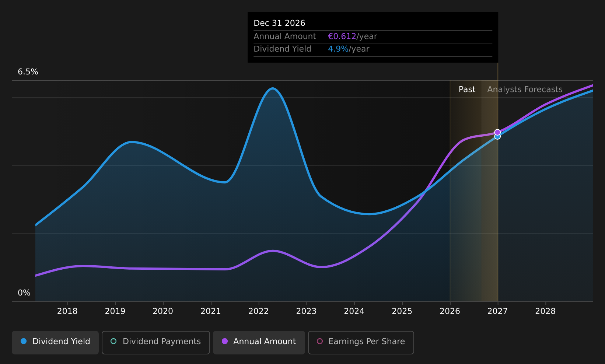Click the €0.612/year tooltip value
The image size is (605, 364).
pyautogui.click(x=353, y=36)
